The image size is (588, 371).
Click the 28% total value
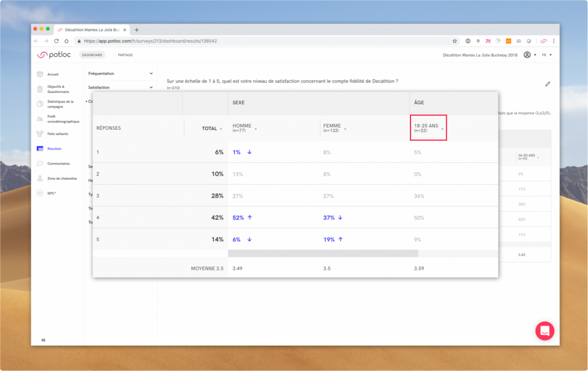click(x=217, y=196)
